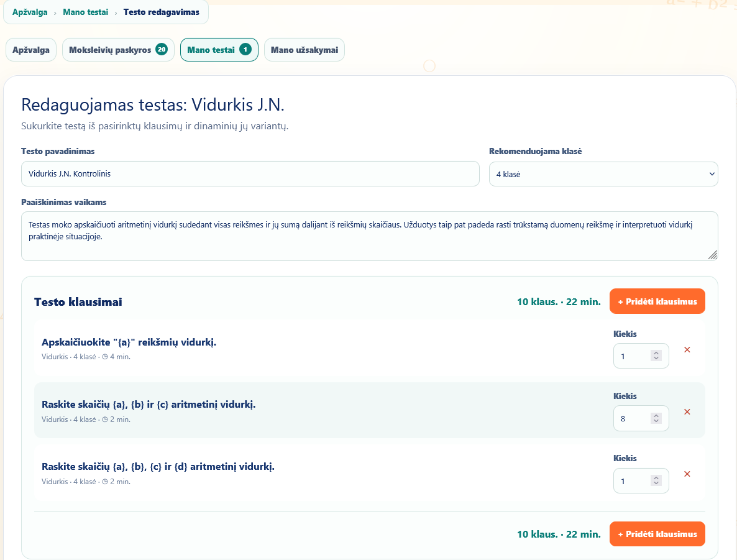Remove the "Raskite skaičių {a}, {b} ir {c}" question
Screen dimensions: 737x560
tap(687, 412)
